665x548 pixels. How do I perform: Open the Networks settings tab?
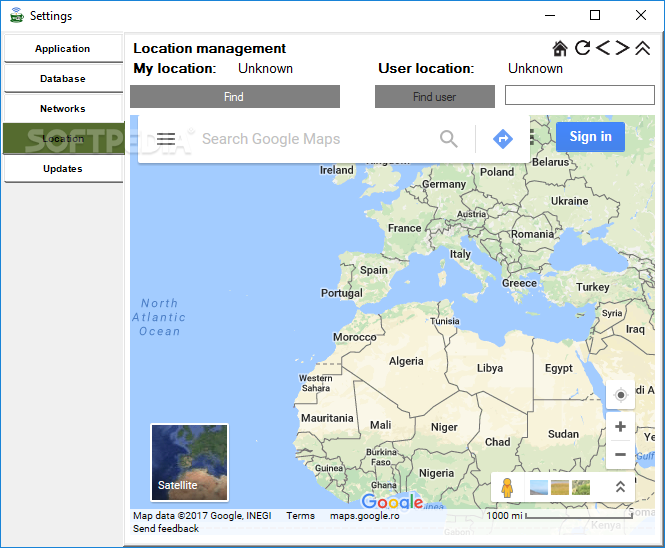pos(63,109)
